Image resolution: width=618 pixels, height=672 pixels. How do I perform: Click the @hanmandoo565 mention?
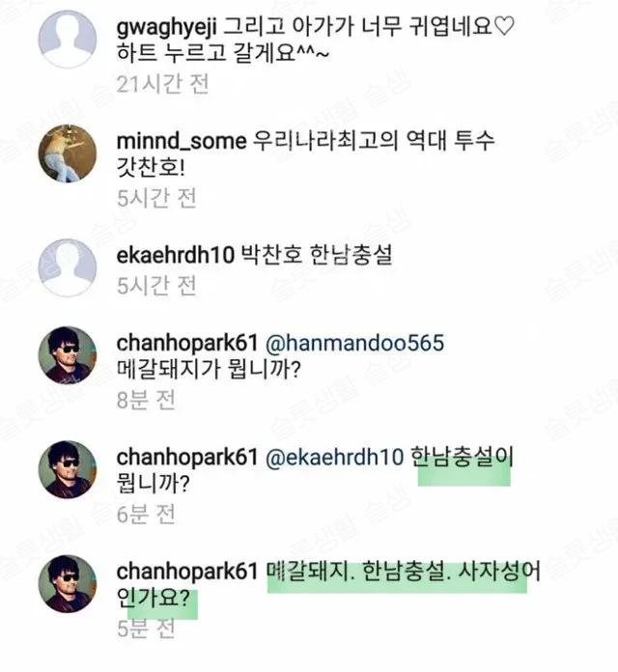click(352, 344)
